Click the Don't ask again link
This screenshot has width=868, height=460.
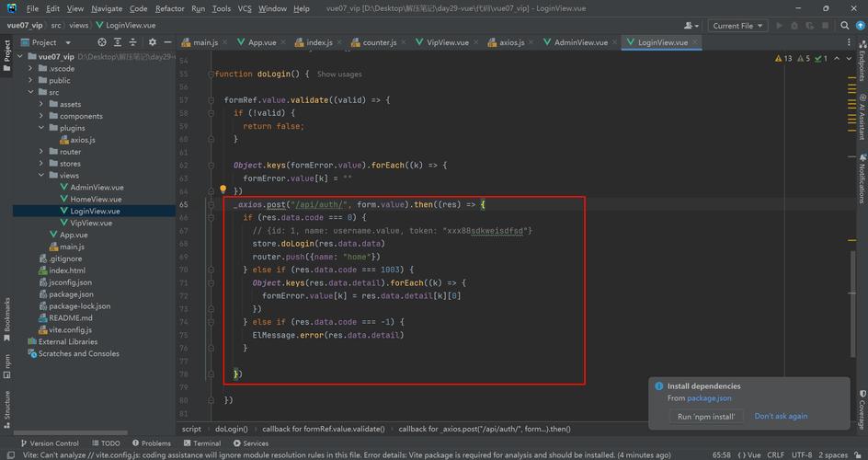tap(781, 416)
